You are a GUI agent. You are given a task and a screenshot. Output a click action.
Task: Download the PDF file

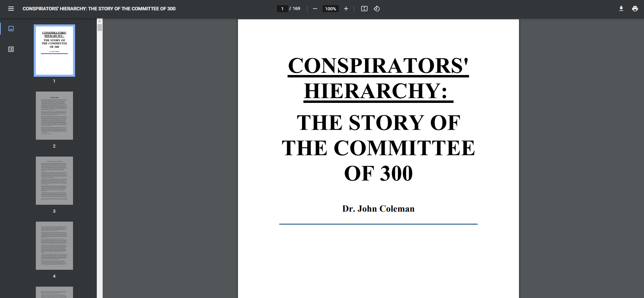[x=621, y=9]
